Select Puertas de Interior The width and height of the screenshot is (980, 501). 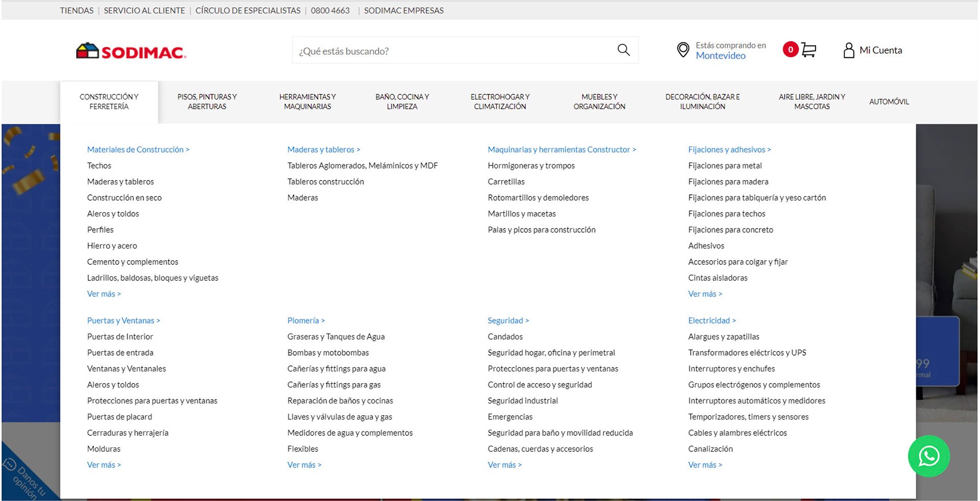120,336
